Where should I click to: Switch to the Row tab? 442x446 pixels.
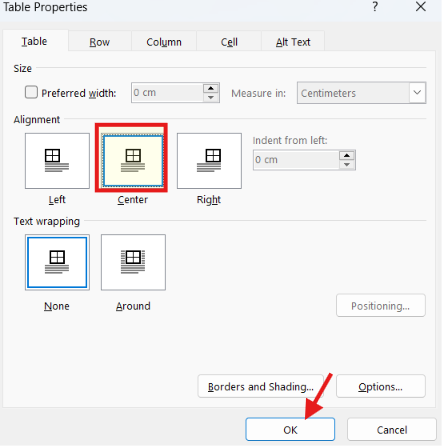[x=99, y=42]
